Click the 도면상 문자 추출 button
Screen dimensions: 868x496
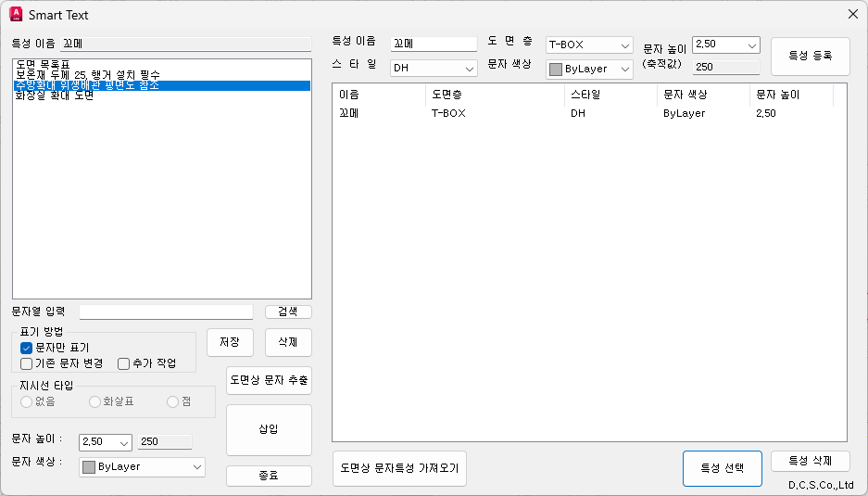tap(269, 380)
